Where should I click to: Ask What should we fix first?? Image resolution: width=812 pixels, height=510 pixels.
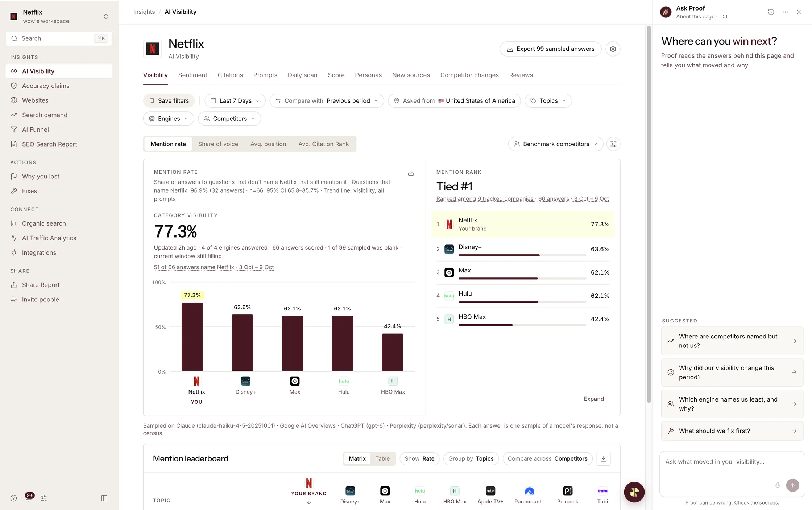[x=732, y=431]
